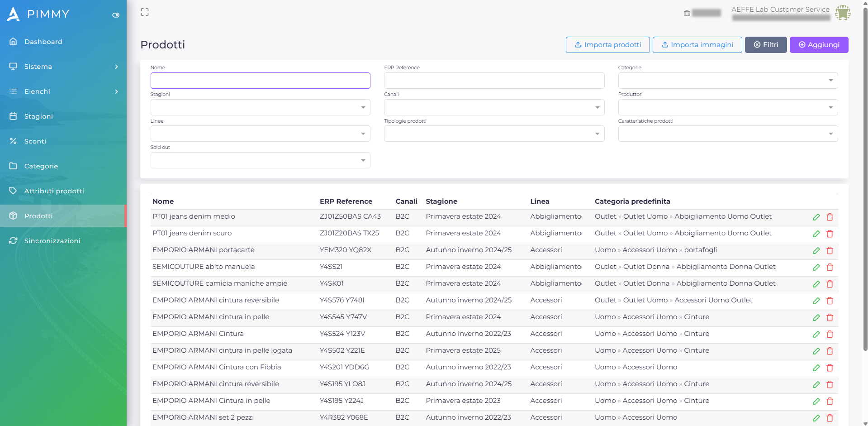Click AEFFE Lab Customer Service name
The width and height of the screenshot is (868, 426).
[780, 10]
